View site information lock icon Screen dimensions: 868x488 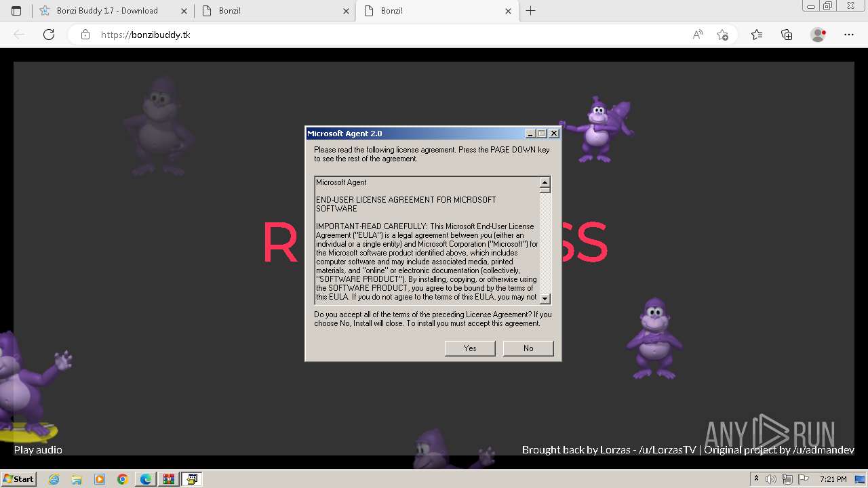(x=85, y=35)
